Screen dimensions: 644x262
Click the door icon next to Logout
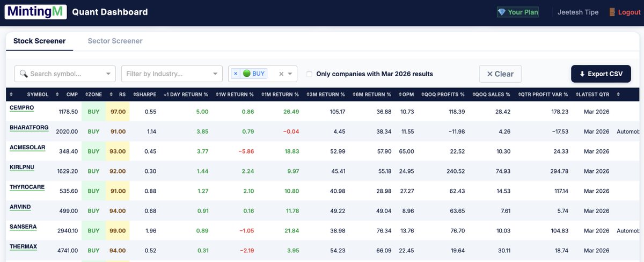coord(612,12)
